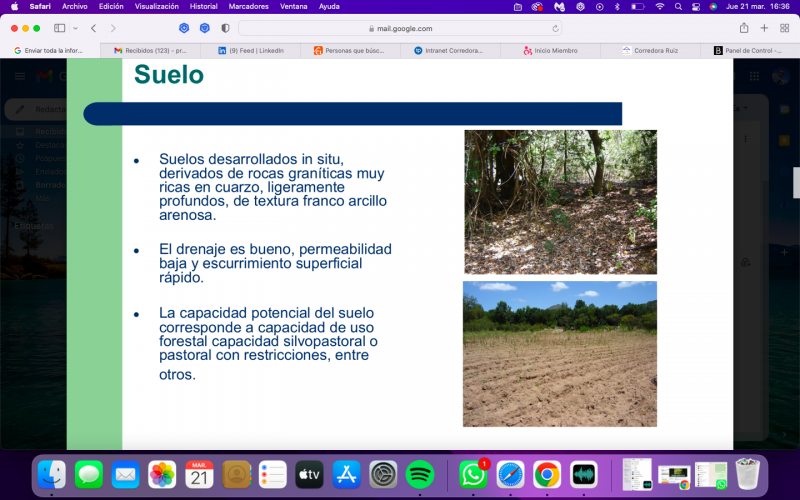The width and height of the screenshot is (800, 500).
Task: Click the plowed field photo
Action: click(x=560, y=354)
